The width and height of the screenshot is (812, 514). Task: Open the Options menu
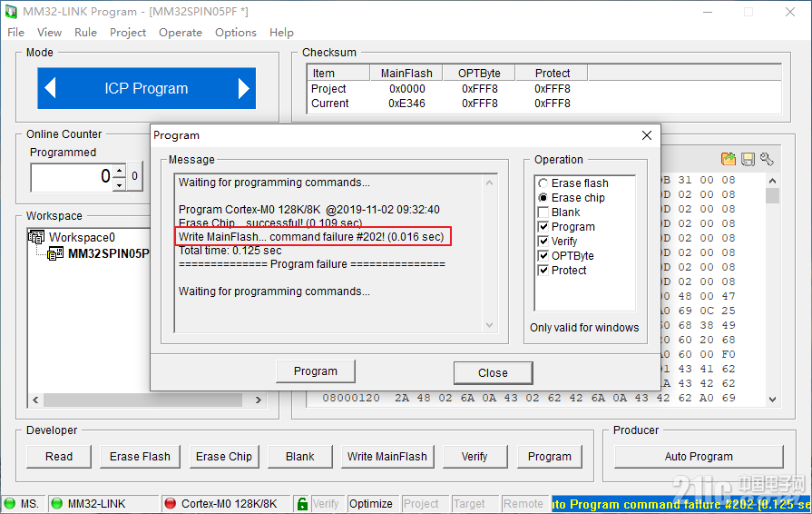[236, 33]
